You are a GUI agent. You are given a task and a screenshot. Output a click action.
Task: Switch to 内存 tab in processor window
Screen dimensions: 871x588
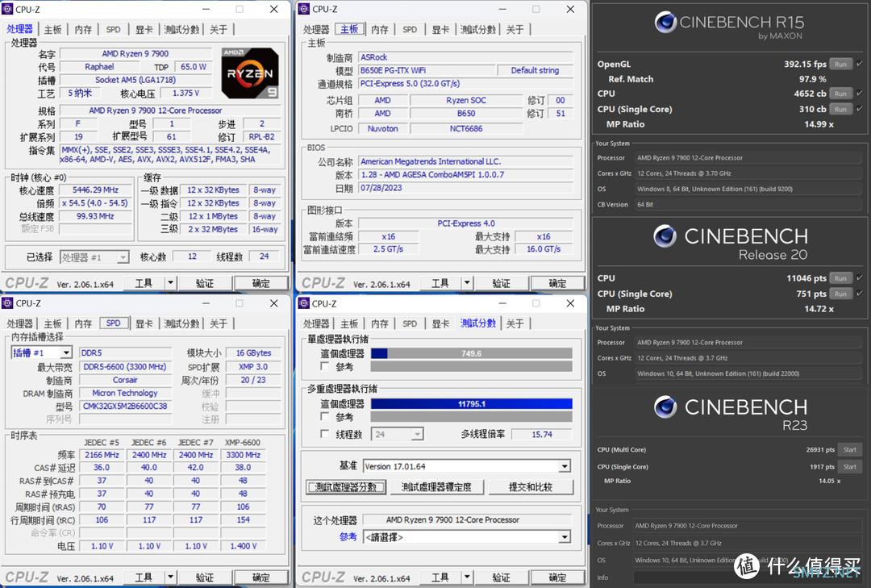coord(83,30)
